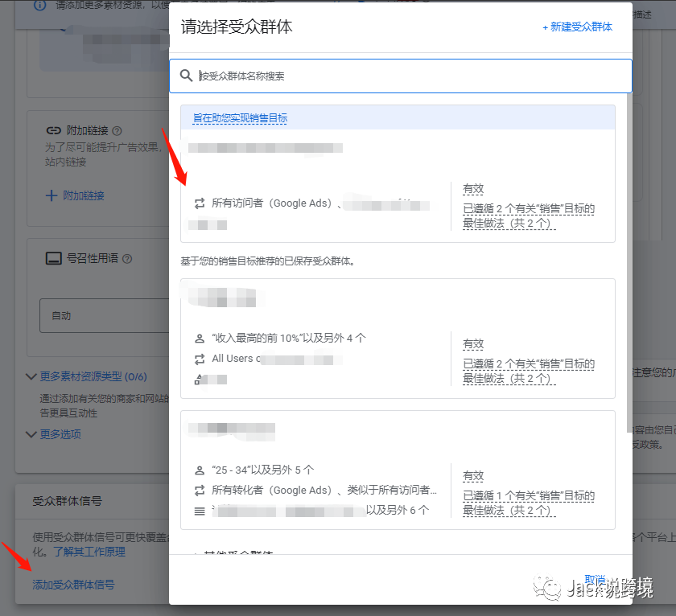676x616 pixels.
Task: Click 添加受众群体信号 link
Action: [73, 585]
